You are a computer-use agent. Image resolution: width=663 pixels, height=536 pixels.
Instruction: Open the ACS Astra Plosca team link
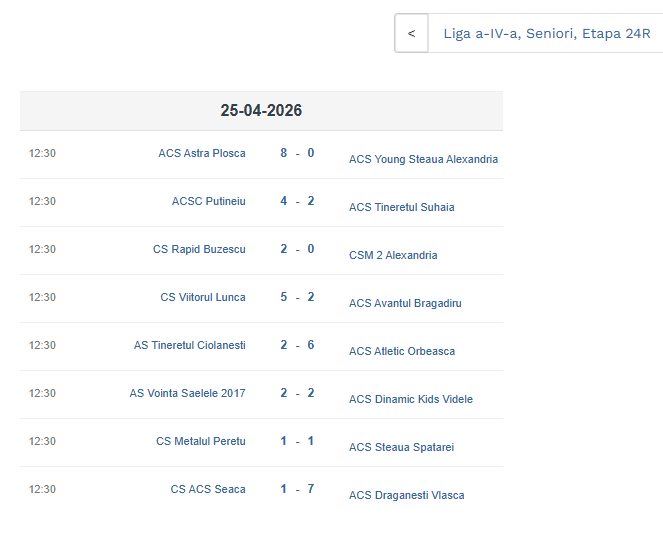tap(201, 153)
